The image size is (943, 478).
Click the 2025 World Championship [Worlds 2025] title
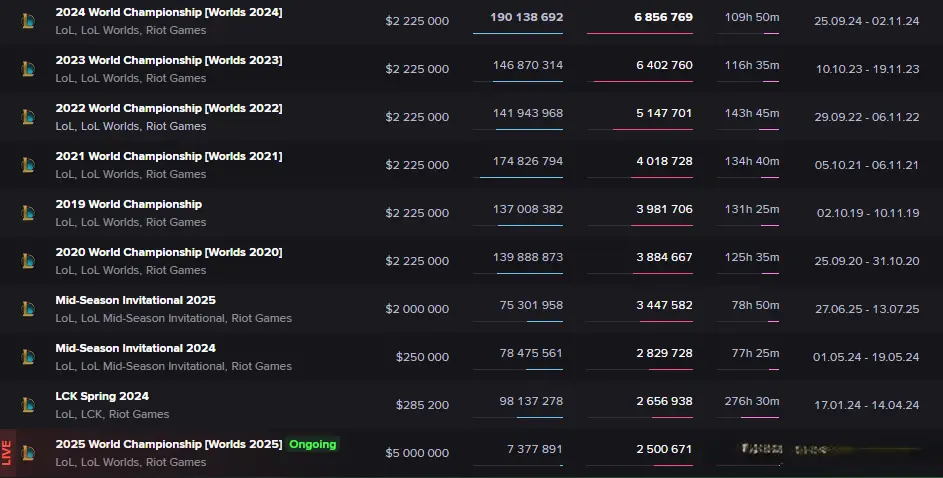pyautogui.click(x=168, y=444)
